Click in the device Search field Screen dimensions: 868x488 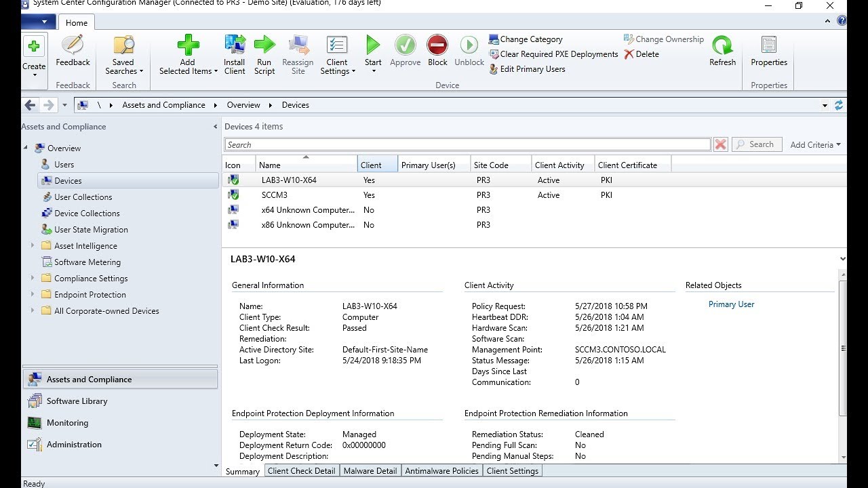pyautogui.click(x=467, y=144)
